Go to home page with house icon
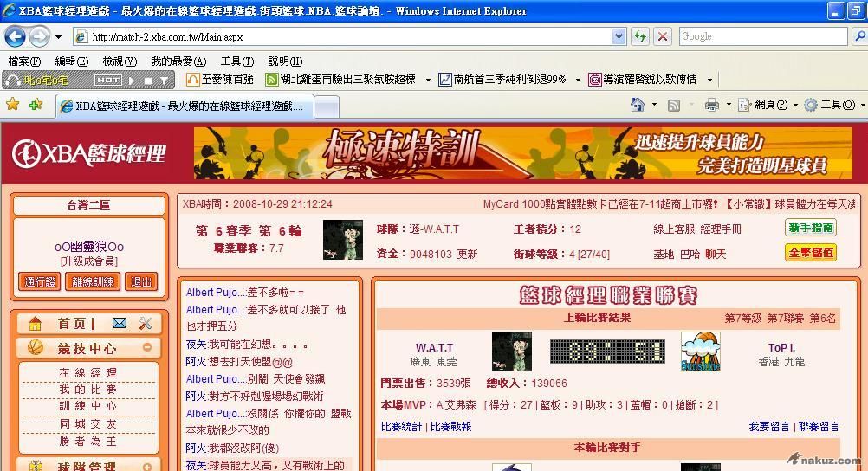The width and height of the screenshot is (868, 471). click(x=638, y=105)
